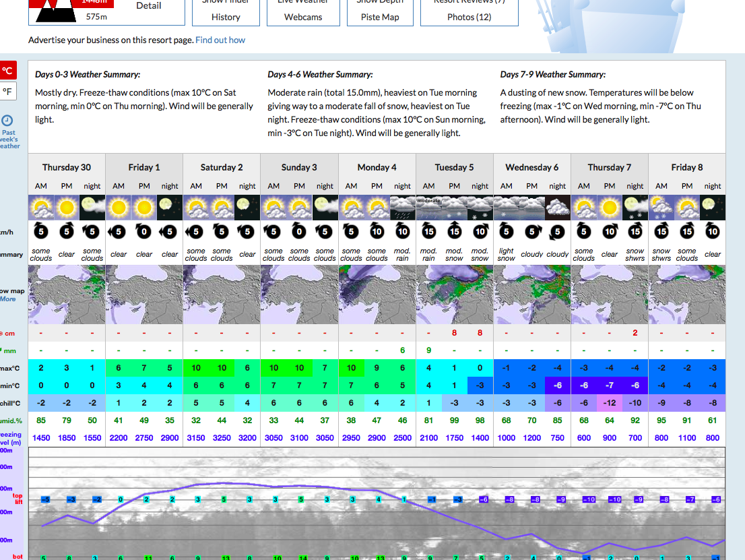Viewport: 745px width, 560px height.
Task: Switch units to Celsius
Action: tap(7, 70)
